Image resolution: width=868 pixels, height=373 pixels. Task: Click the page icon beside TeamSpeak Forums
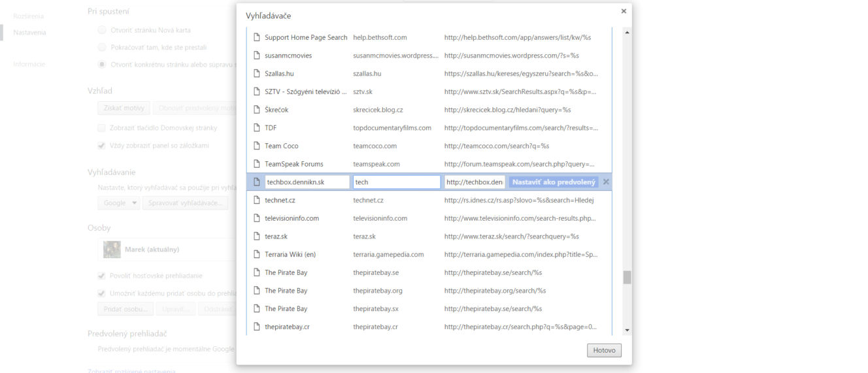click(x=257, y=164)
